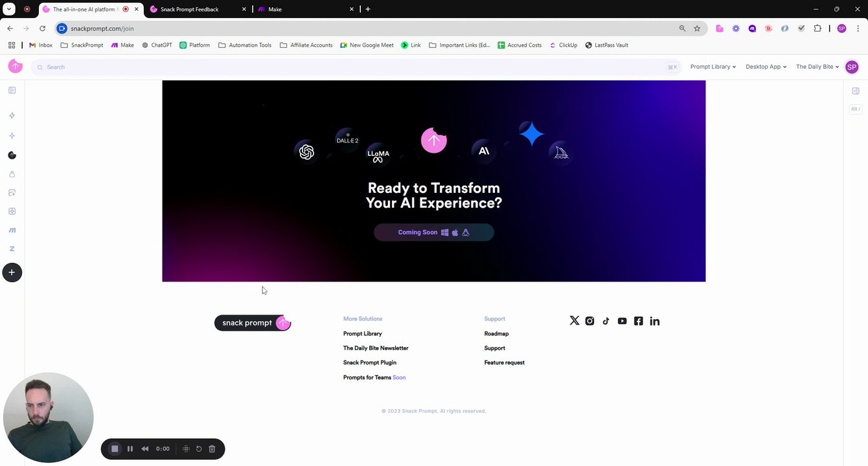Open the TikTok social icon
The height and width of the screenshot is (466, 868).
coord(606,321)
